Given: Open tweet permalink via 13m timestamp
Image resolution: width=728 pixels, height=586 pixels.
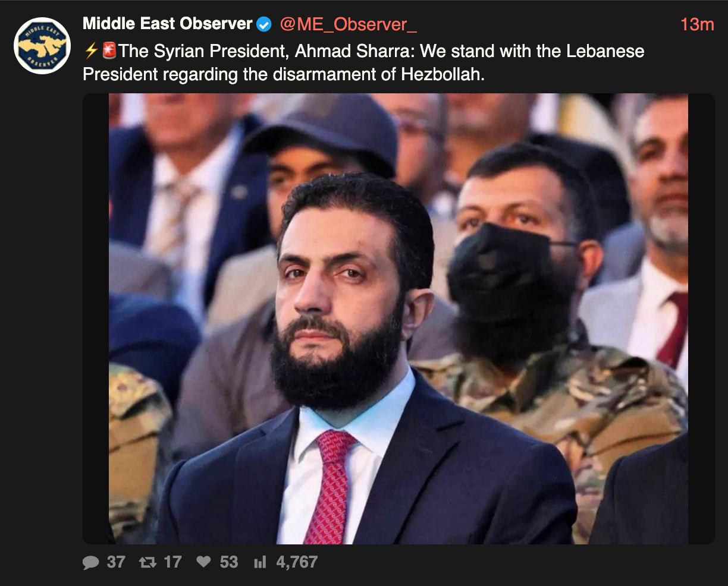Looking at the screenshot, I should click(x=697, y=24).
